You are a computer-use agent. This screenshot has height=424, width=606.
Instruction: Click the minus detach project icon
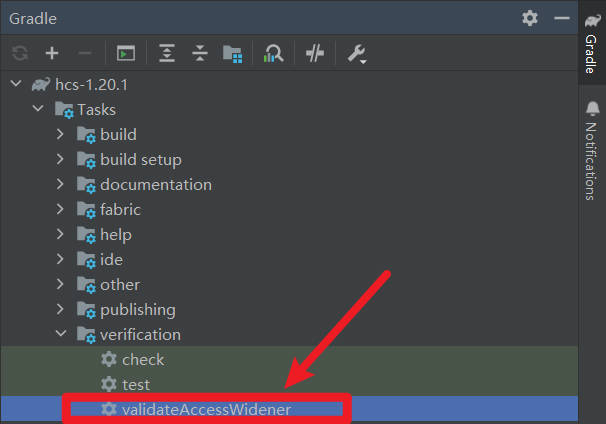pyautogui.click(x=85, y=53)
